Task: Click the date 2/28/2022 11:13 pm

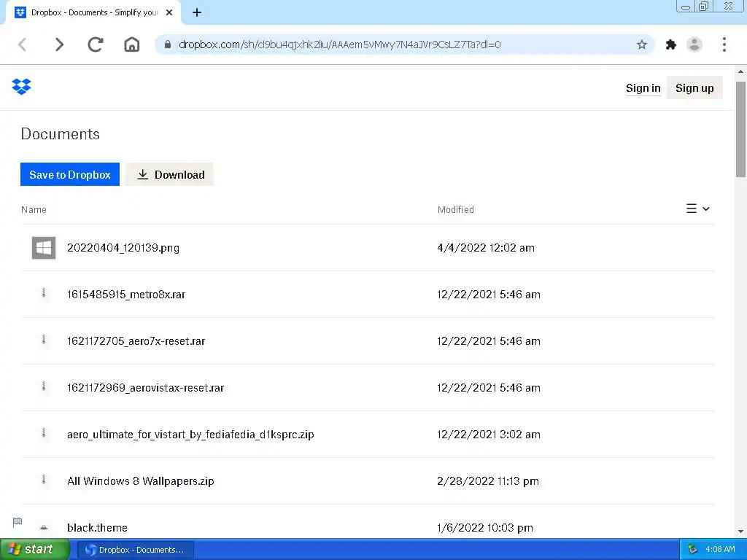Action: pos(488,481)
